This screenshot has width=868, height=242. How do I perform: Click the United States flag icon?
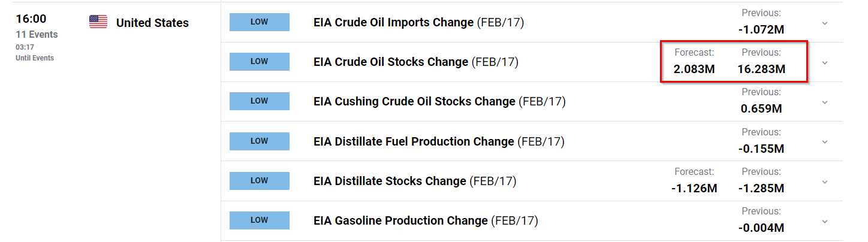[98, 22]
